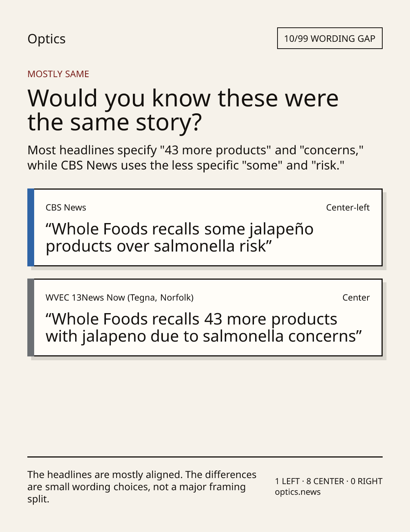Click the subheading about CBS News wording
410x532 pixels.
pyautogui.click(x=196, y=158)
